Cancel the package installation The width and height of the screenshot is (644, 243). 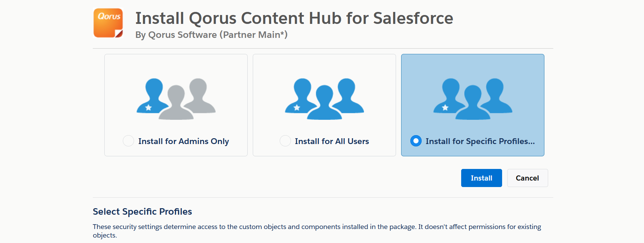(x=527, y=178)
